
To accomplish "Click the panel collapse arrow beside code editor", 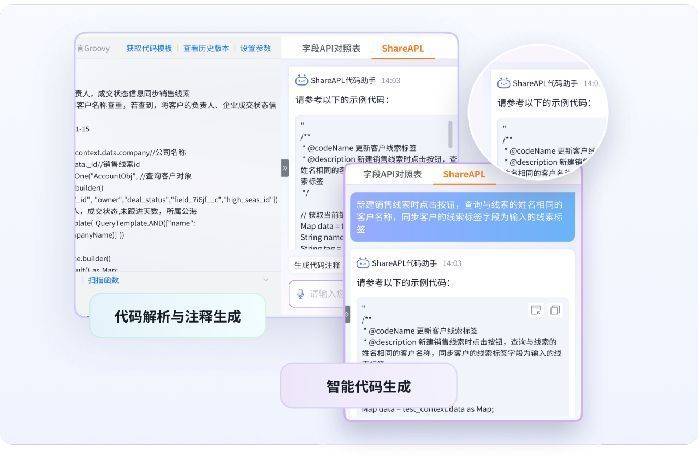I will [284, 167].
